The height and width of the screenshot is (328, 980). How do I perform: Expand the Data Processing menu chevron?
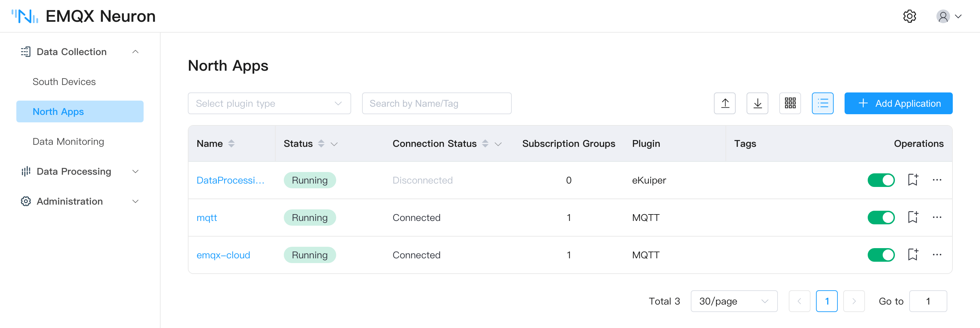coord(135,171)
